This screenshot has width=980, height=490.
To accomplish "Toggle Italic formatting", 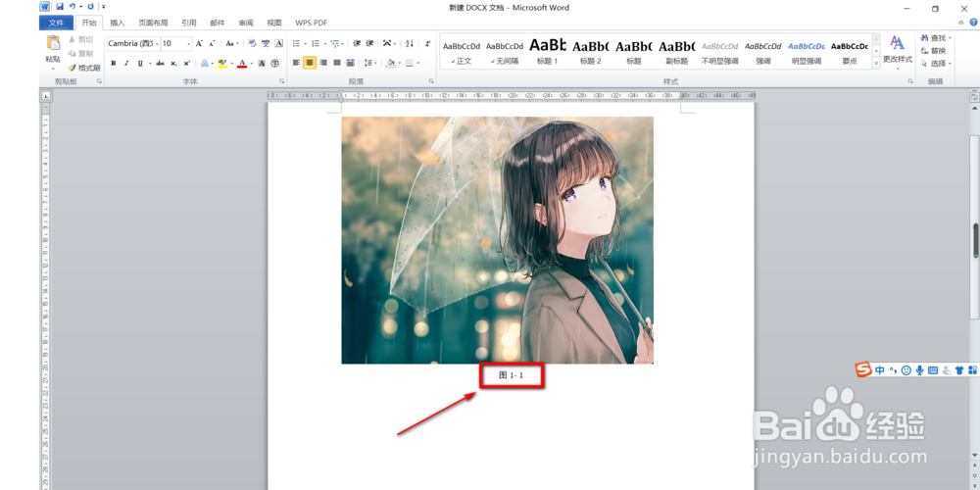I will click(126, 63).
